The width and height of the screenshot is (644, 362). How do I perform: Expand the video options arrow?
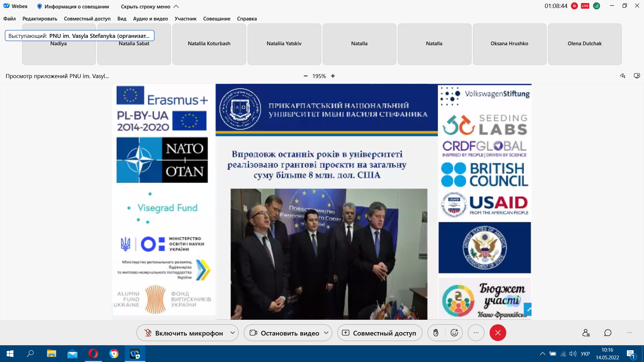point(326,333)
